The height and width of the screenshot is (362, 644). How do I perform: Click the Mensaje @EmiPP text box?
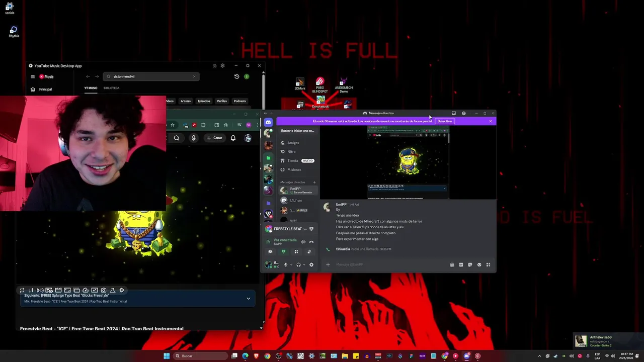pyautogui.click(x=390, y=264)
